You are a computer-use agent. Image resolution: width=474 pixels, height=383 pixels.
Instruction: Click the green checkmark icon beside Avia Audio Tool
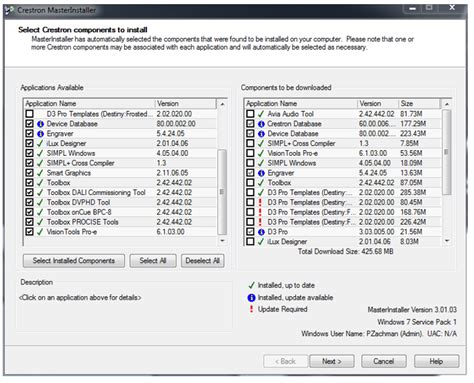tap(261, 114)
